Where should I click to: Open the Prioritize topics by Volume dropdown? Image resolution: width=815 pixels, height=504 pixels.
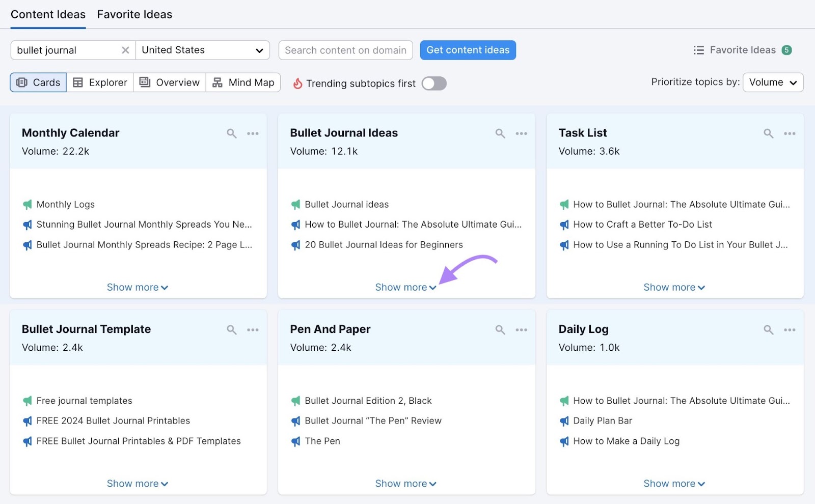point(772,82)
